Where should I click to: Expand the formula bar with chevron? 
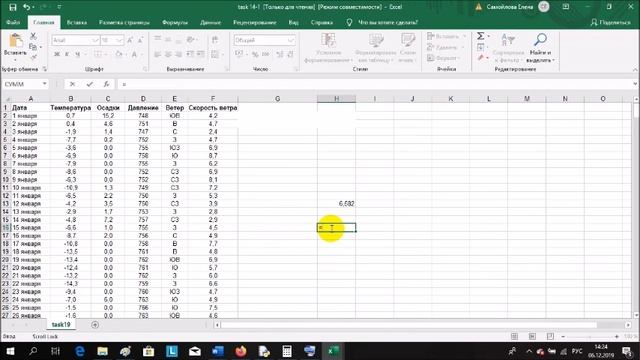click(x=635, y=84)
